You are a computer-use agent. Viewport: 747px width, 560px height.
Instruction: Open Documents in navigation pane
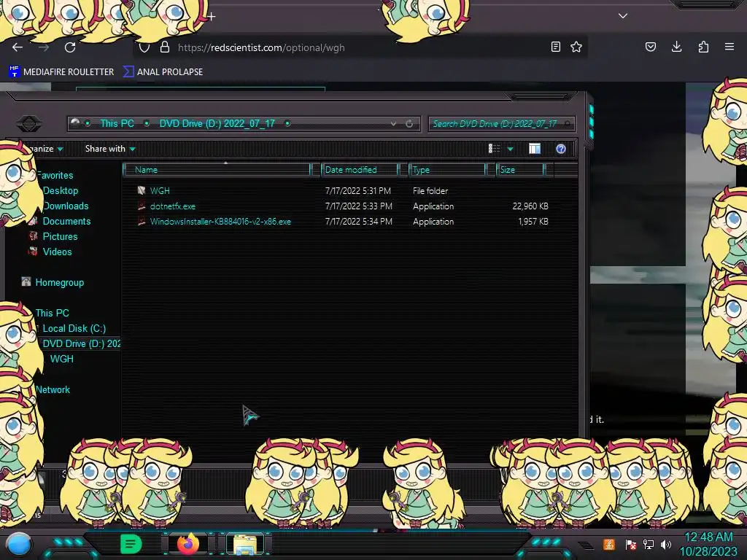coord(66,221)
